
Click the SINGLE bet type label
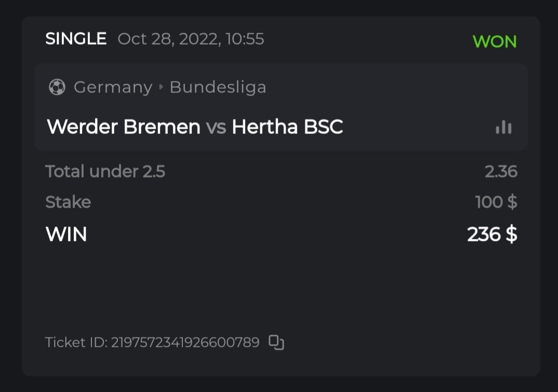(76, 39)
